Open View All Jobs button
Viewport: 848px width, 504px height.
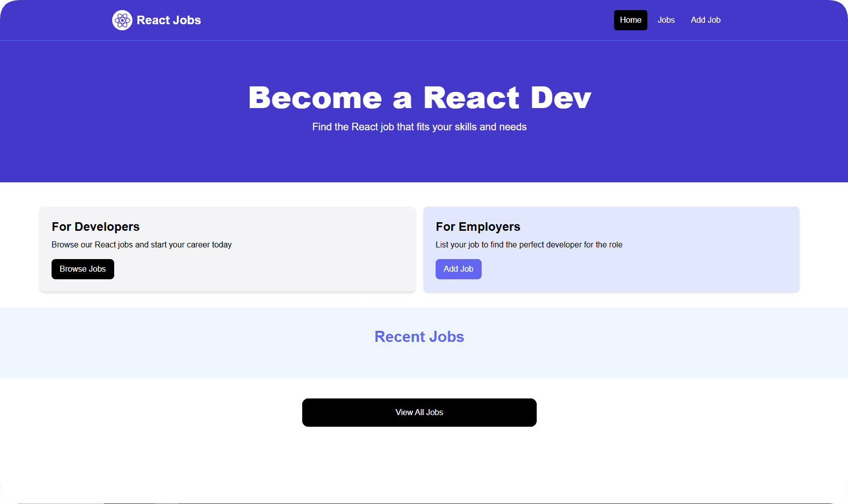419,413
